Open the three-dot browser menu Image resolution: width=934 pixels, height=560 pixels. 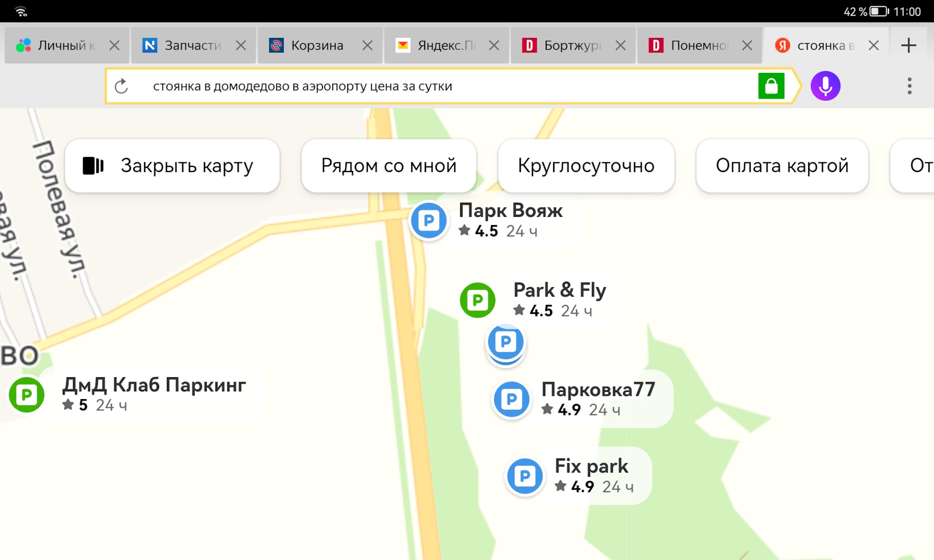[x=909, y=86]
